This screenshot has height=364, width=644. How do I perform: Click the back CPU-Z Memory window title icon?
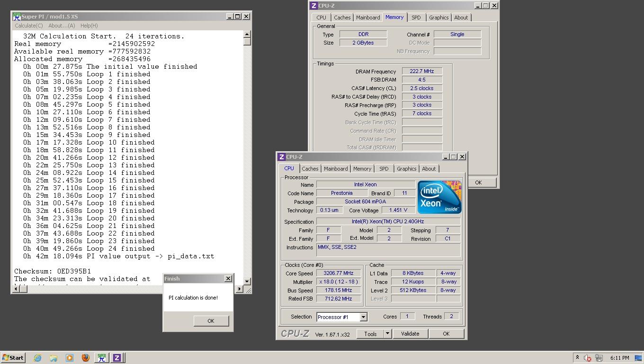click(314, 6)
